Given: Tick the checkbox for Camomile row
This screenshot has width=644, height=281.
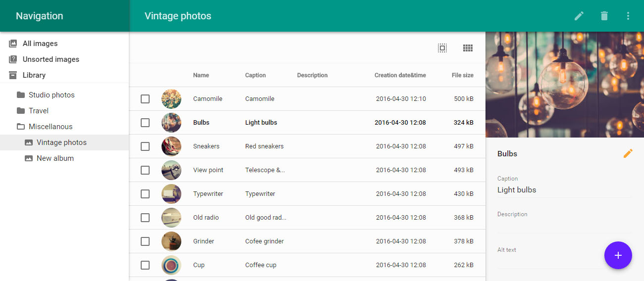Looking at the screenshot, I should point(145,99).
